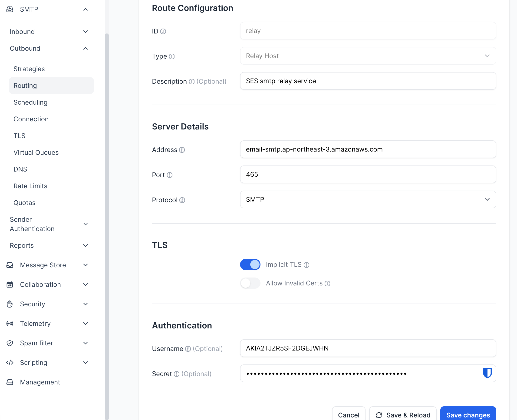Viewport: 517px width, 420px height.
Task: Collapse the Outbound section
Action: pos(85,48)
